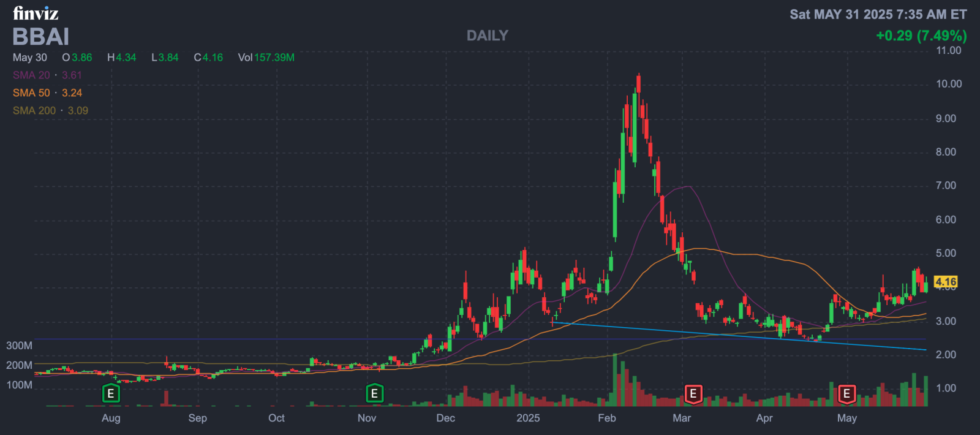The height and width of the screenshot is (435, 980).
Task: Click the SMA 50 value 3.24
Action: [72, 93]
